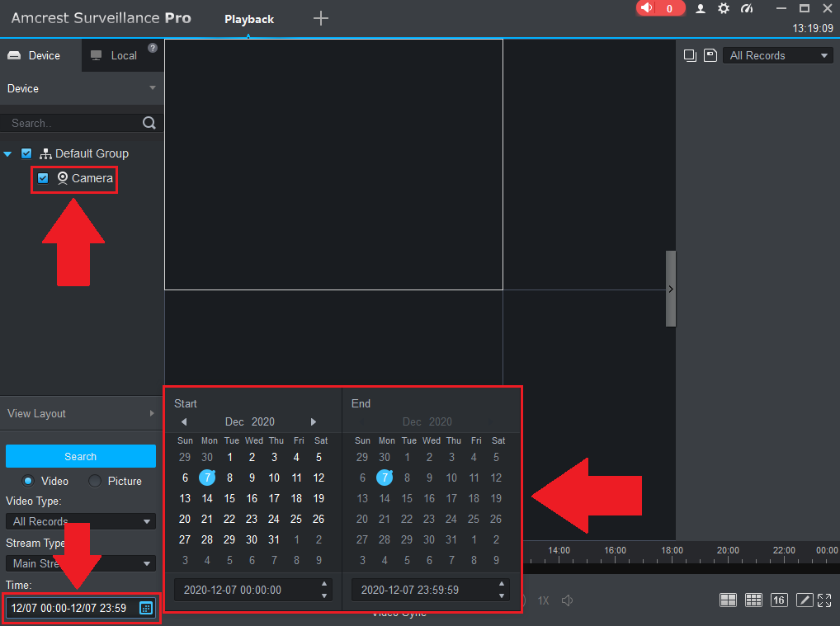Click the Search button
Image resolution: width=840 pixels, height=626 pixels.
point(80,455)
